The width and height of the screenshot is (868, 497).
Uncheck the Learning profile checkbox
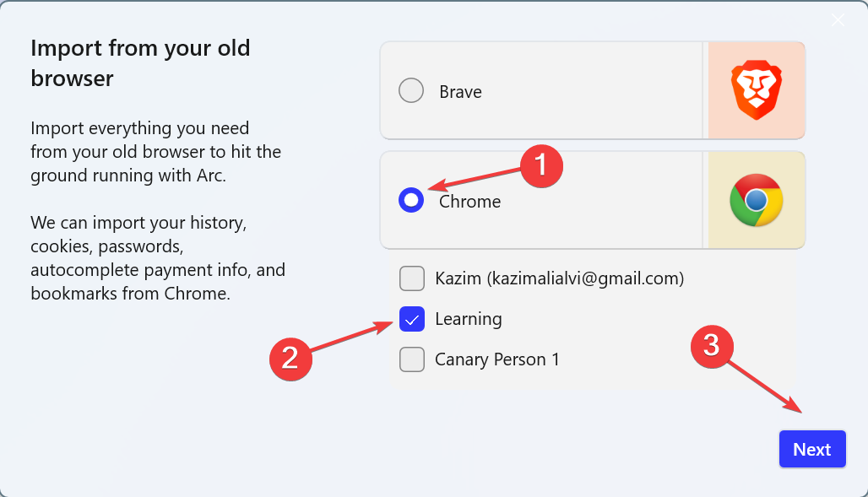[x=412, y=319]
